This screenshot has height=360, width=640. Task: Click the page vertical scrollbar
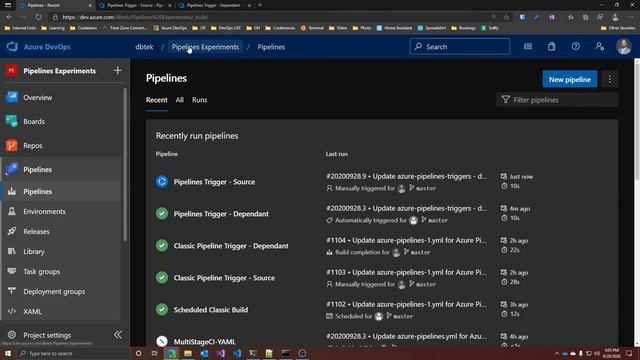(x=637, y=122)
